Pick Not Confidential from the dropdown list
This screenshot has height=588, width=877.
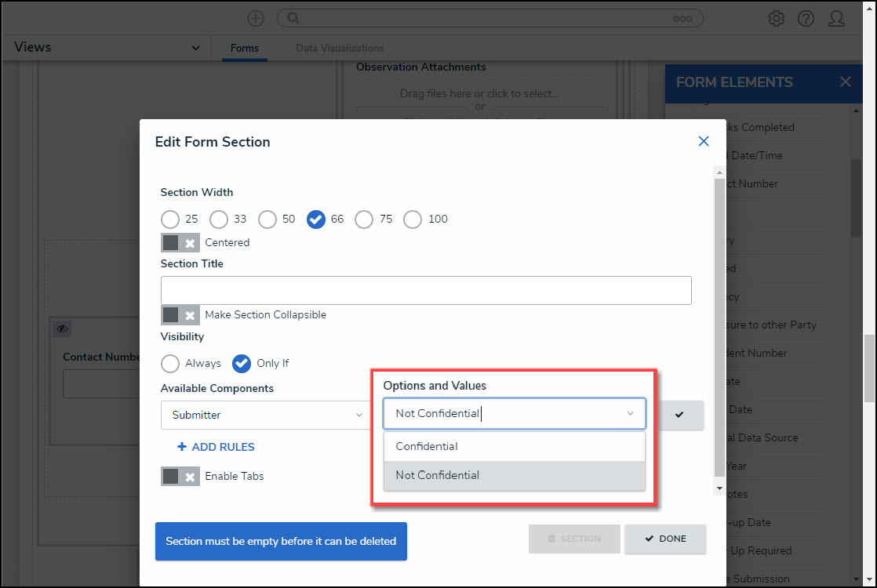[515, 475]
